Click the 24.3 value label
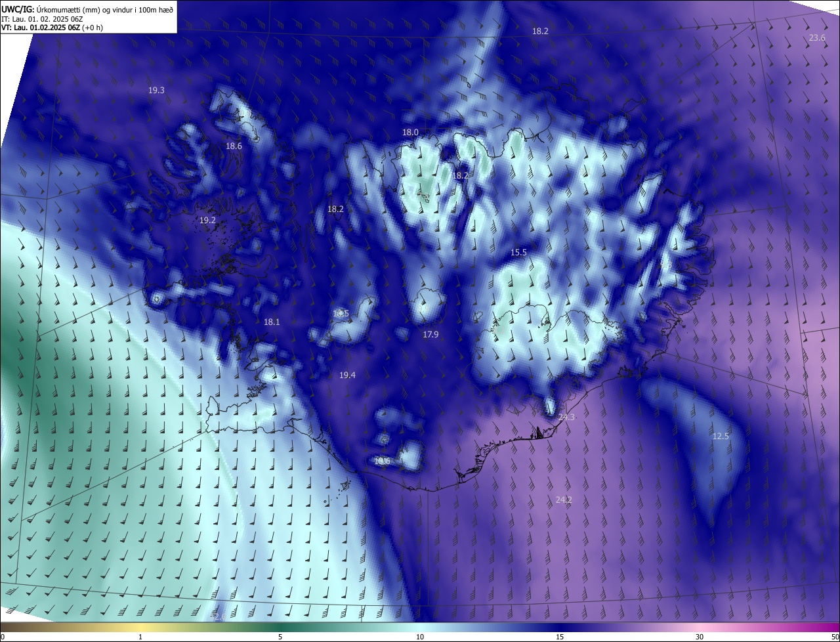This screenshot has height=642, width=840. [566, 417]
